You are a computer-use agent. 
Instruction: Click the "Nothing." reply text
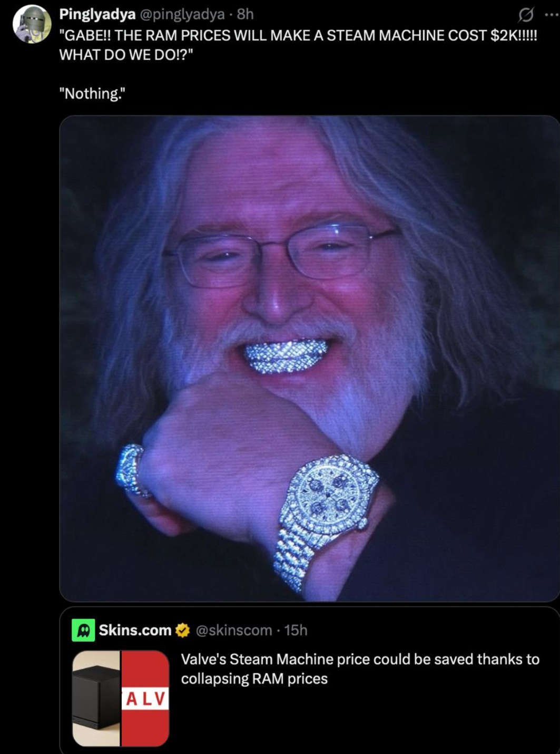[x=93, y=94]
